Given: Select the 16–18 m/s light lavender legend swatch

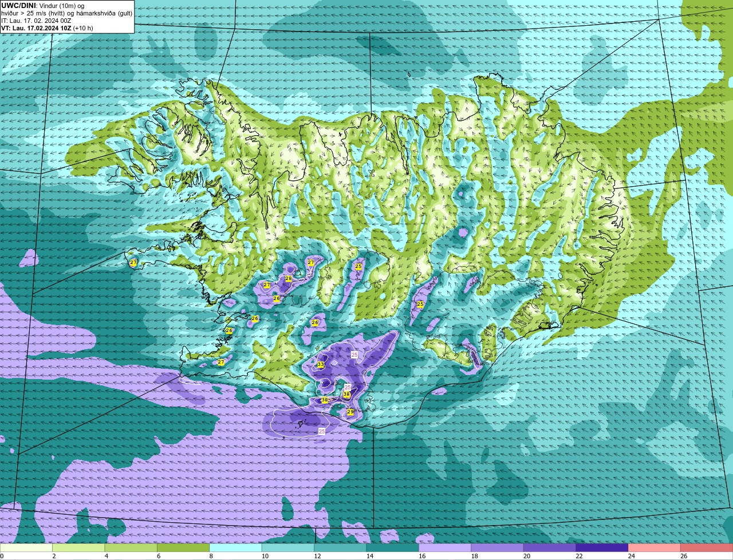Looking at the screenshot, I should point(445,547).
